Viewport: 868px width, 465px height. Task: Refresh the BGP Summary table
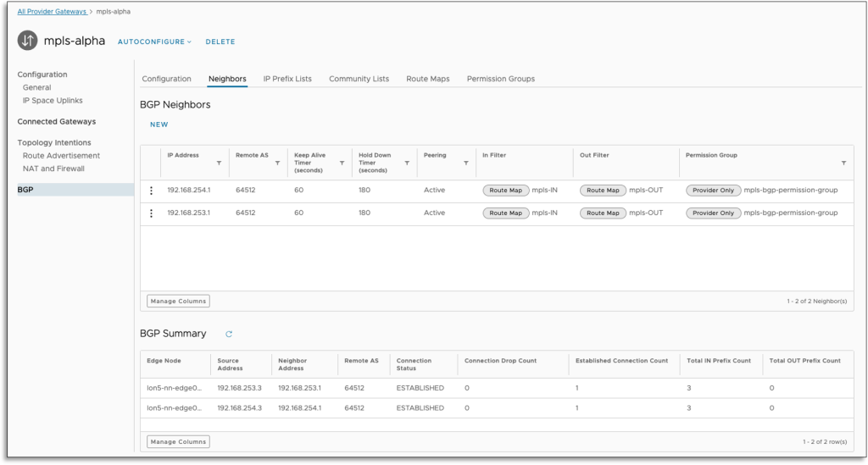click(229, 335)
